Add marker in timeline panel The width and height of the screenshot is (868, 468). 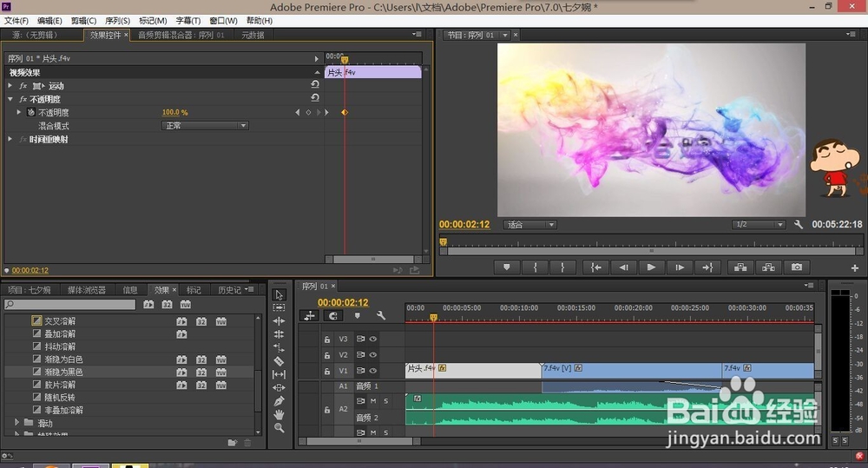(x=357, y=315)
